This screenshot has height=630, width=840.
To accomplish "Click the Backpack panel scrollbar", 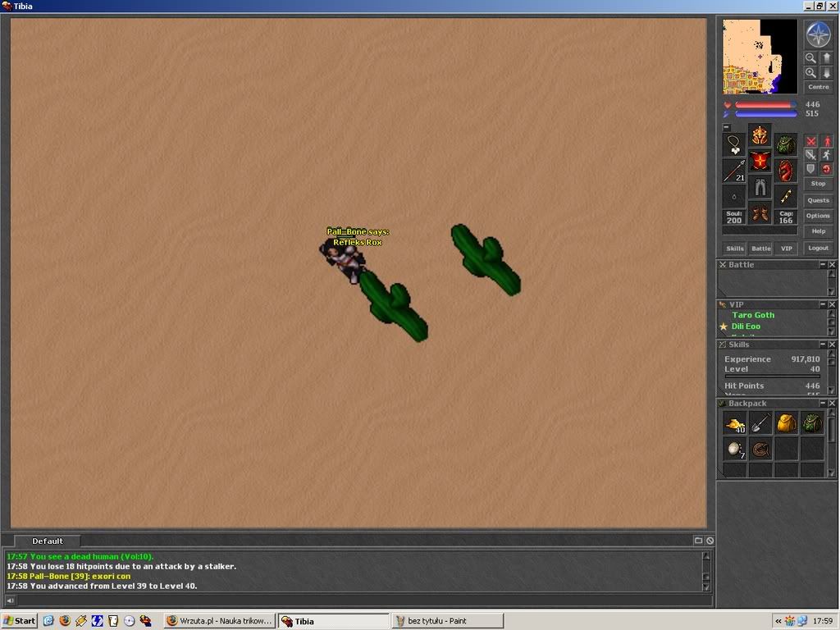I will point(832,442).
